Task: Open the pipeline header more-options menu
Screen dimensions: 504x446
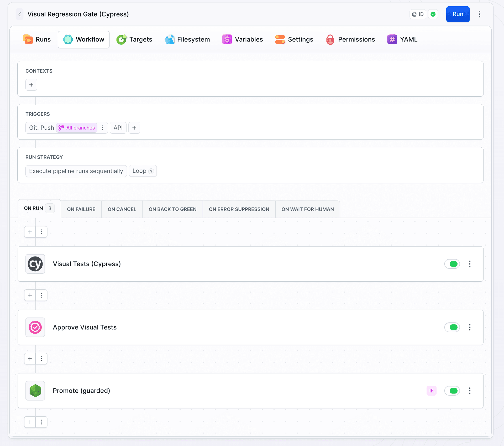Action: pyautogui.click(x=479, y=14)
